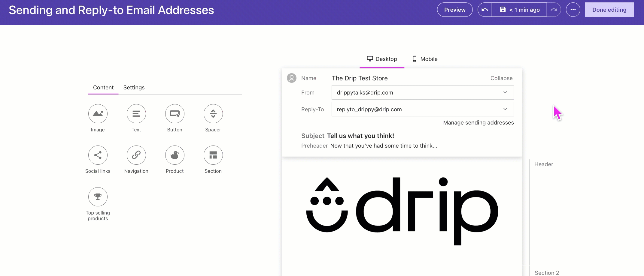The height and width of the screenshot is (276, 644).
Task: Edit the preheader text line
Action: pyautogui.click(x=384, y=145)
